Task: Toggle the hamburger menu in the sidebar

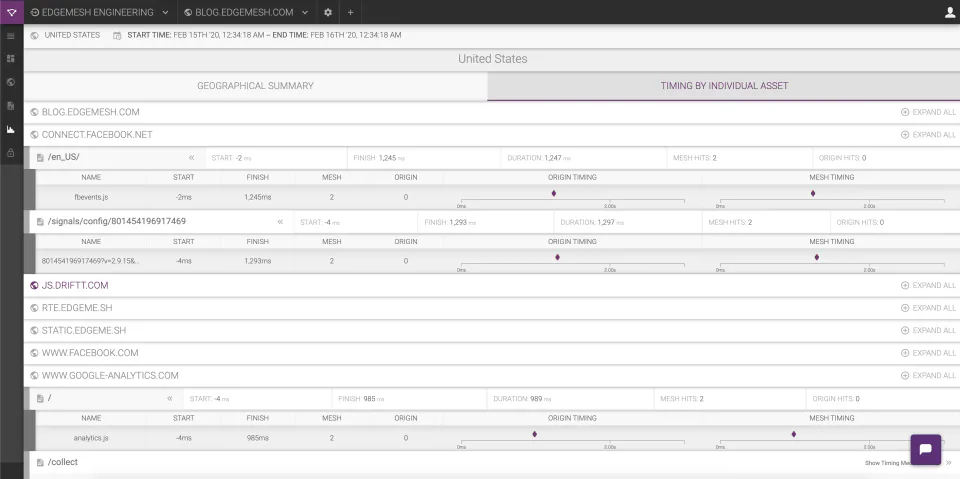Action: (10, 36)
